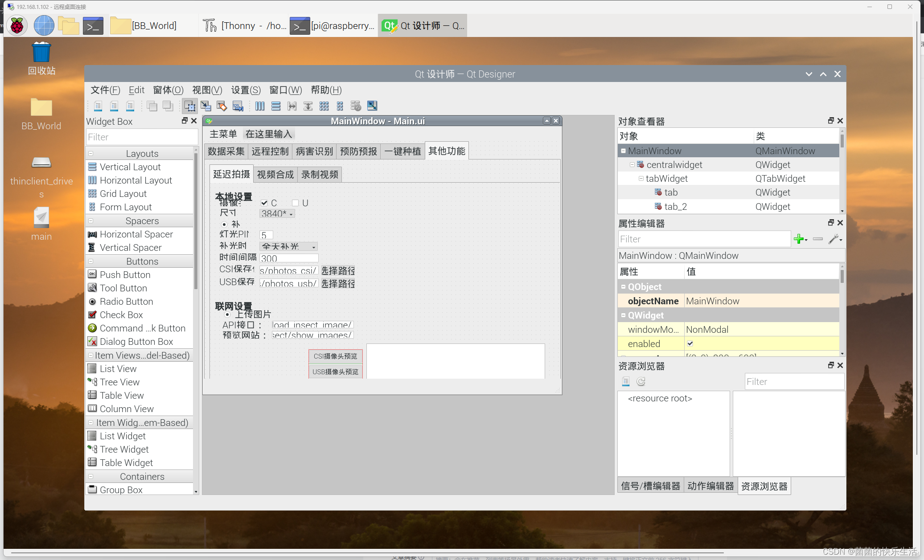
Task: Edit the 时间间隔 value 300 field
Action: [x=289, y=258]
